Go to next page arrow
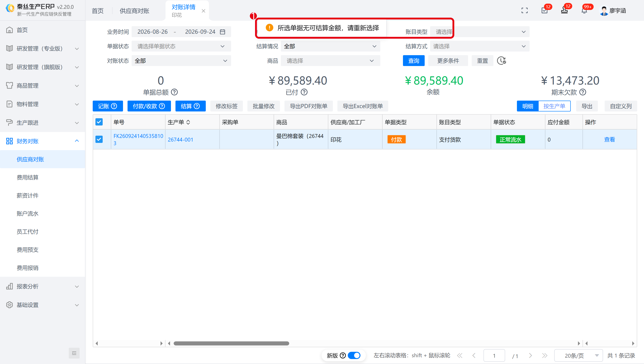The image size is (644, 364). pos(530,355)
